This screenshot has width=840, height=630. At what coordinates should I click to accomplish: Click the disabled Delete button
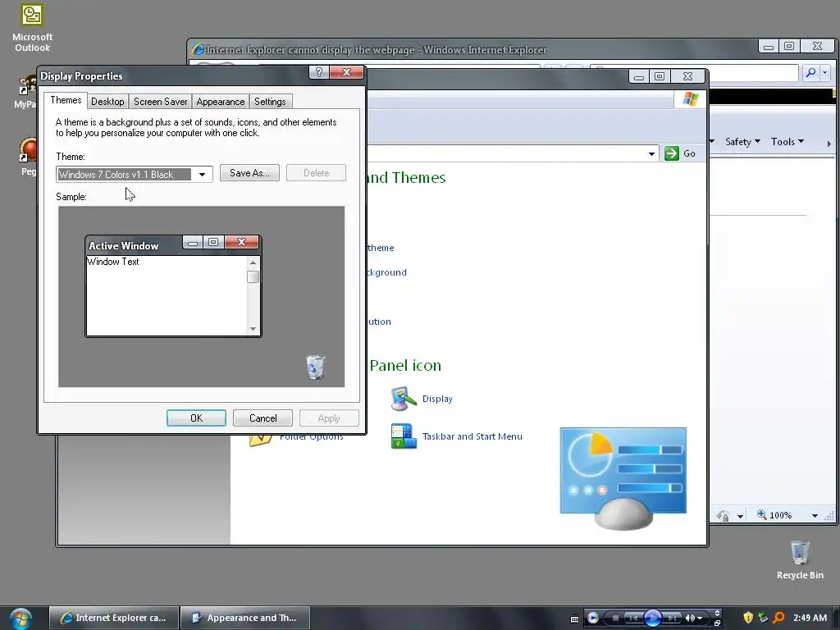tap(316, 173)
